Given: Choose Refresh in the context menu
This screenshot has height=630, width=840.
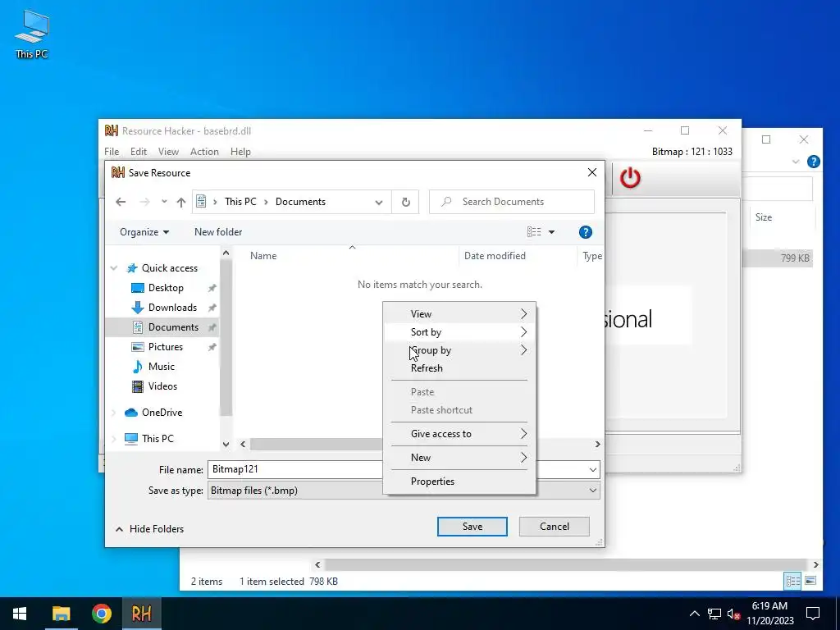Looking at the screenshot, I should pos(460,368).
